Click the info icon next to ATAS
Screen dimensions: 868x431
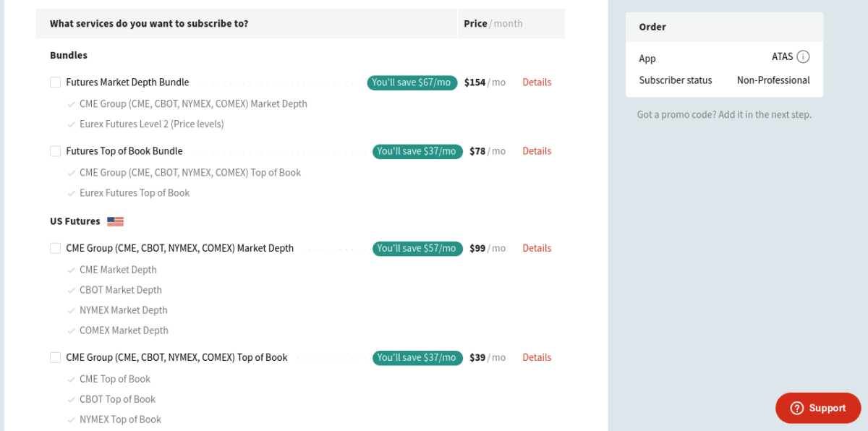803,56
